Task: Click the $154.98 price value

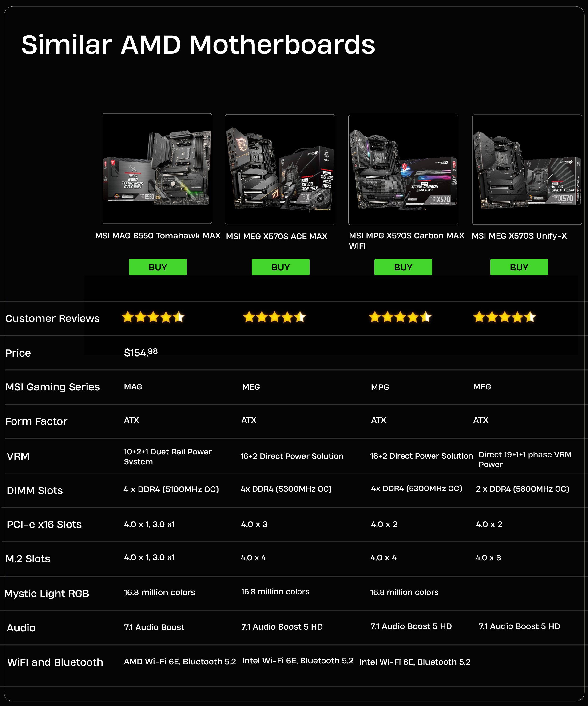Action: [140, 353]
